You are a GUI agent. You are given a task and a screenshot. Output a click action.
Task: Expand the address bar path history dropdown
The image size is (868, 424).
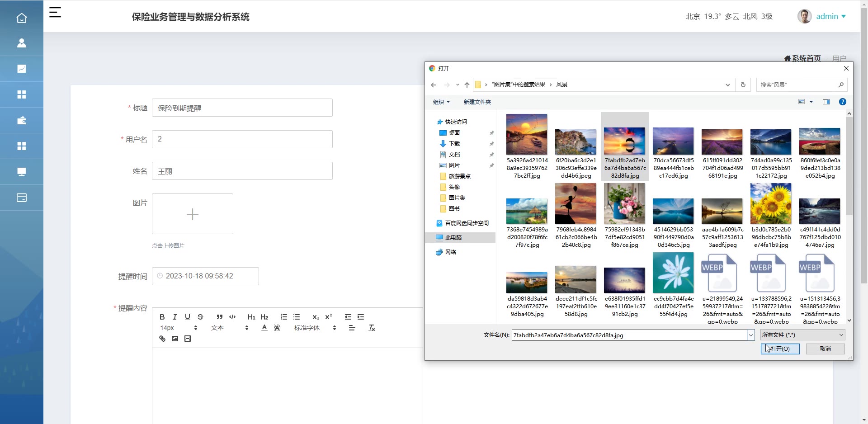coord(728,85)
